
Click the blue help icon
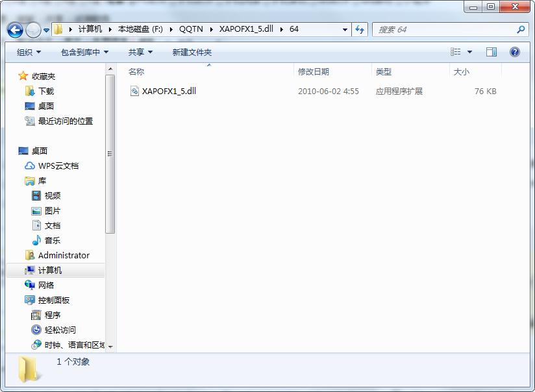click(x=514, y=52)
